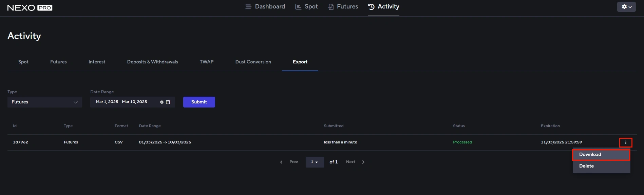Click the NEXO PRO logo

(30, 8)
